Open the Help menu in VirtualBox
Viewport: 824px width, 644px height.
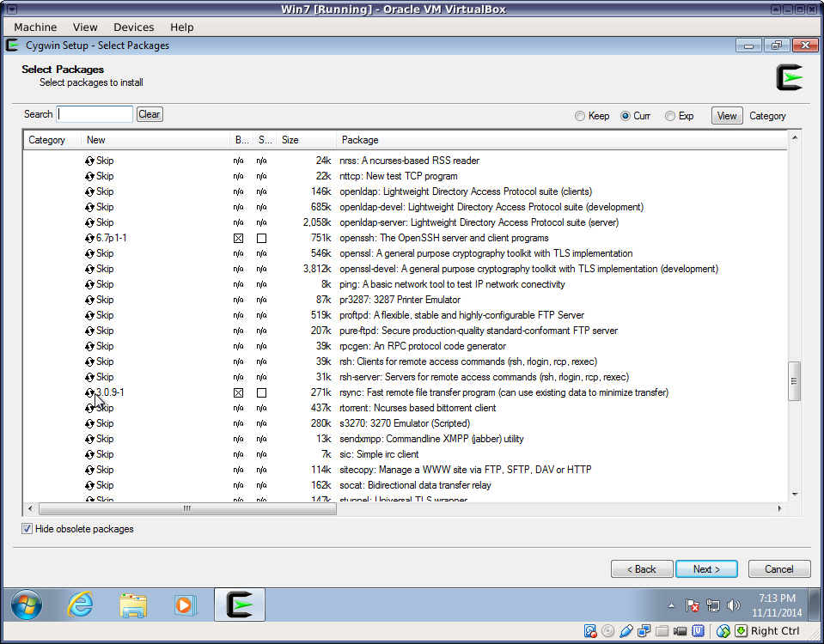pos(182,27)
